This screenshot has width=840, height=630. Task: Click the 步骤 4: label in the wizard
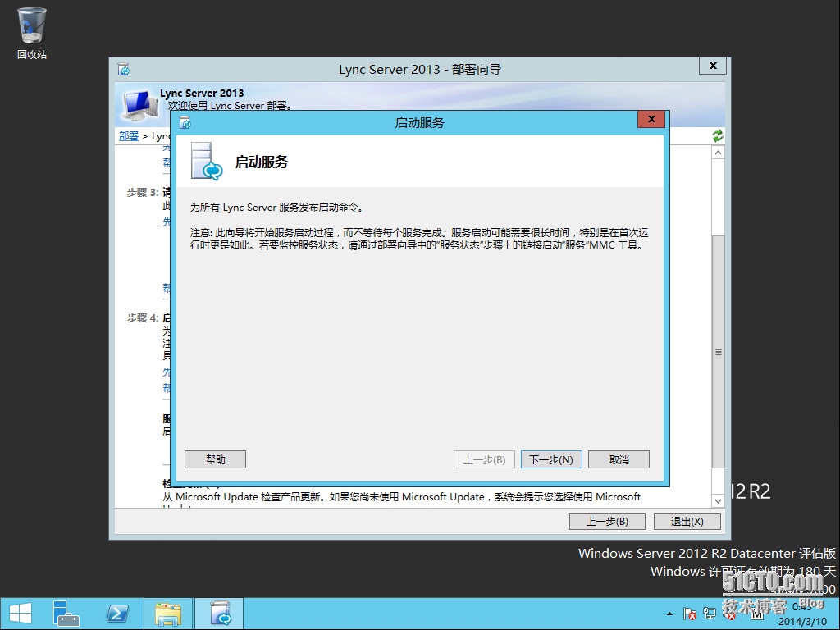143,318
